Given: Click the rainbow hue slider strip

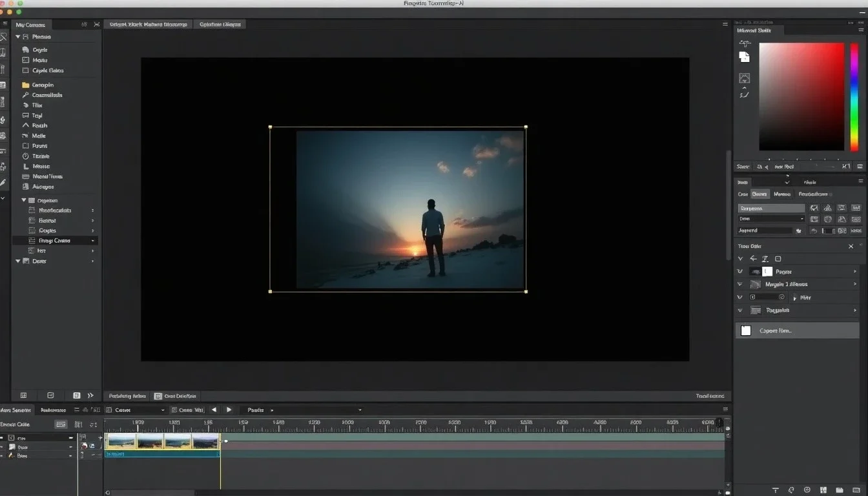Looking at the screenshot, I should 854,97.
